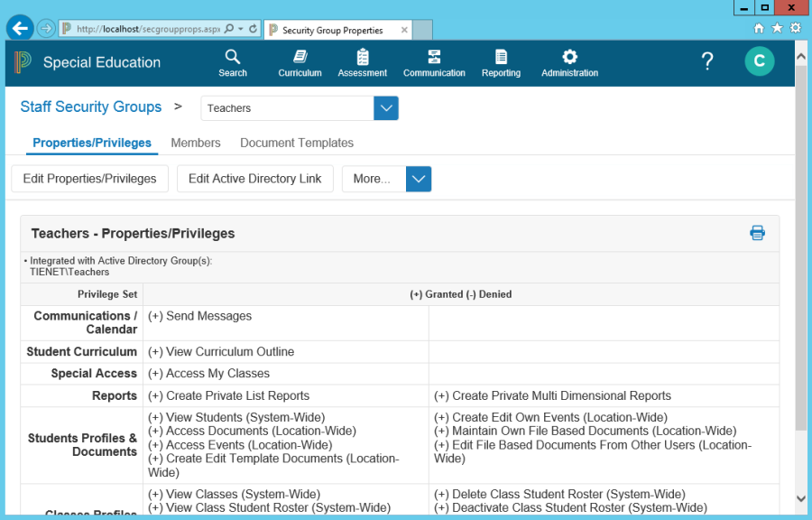The height and width of the screenshot is (520, 812).
Task: Click the page's vertical scrollbar down arrow
Action: (x=802, y=498)
